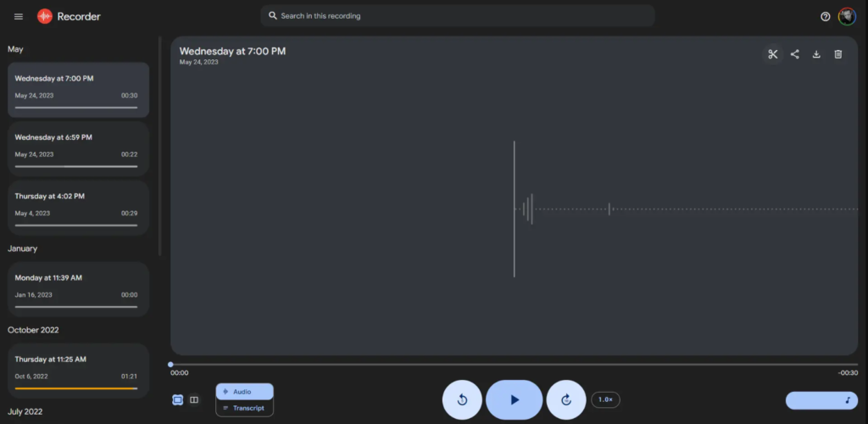Open the Google account avatar
The width and height of the screenshot is (868, 424).
click(847, 17)
